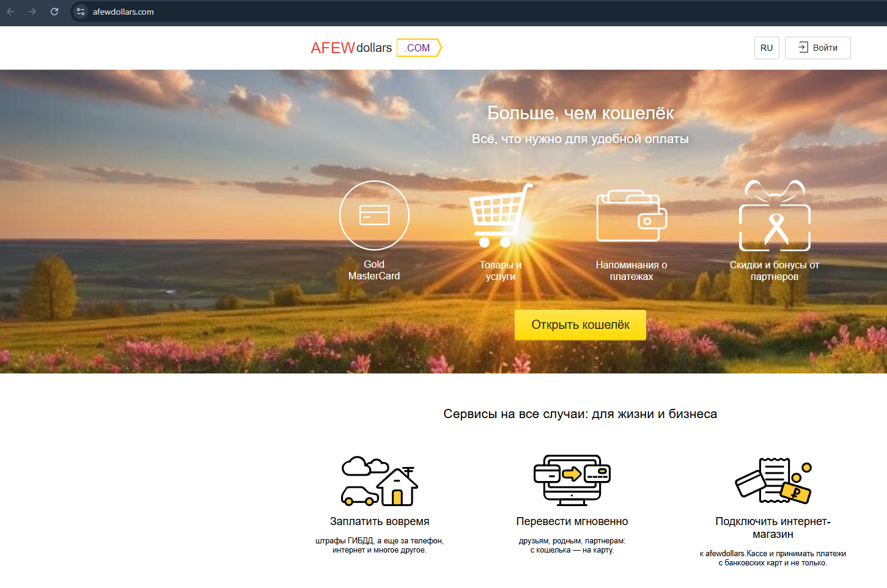This screenshot has width=887, height=588.
Task: Click the monitor money transfer icon
Action: click(x=572, y=480)
